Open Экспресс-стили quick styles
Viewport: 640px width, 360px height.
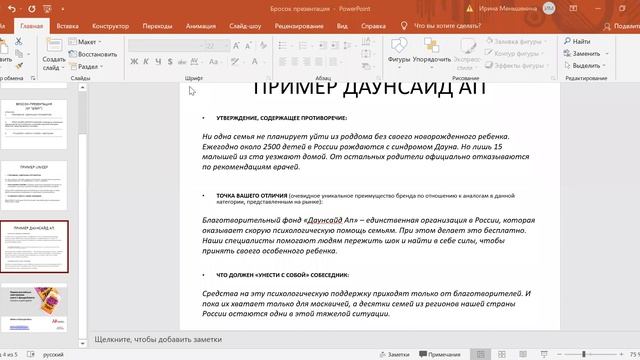click(x=467, y=54)
